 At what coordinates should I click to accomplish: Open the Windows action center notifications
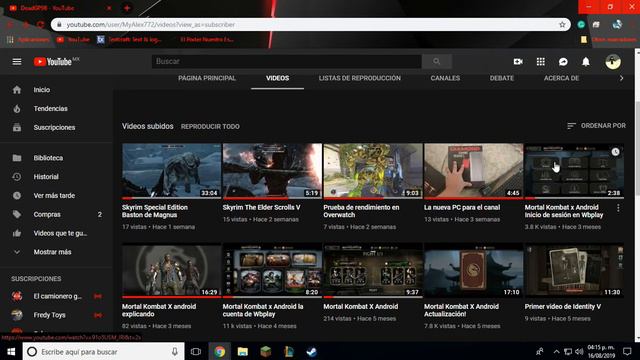[627, 351]
